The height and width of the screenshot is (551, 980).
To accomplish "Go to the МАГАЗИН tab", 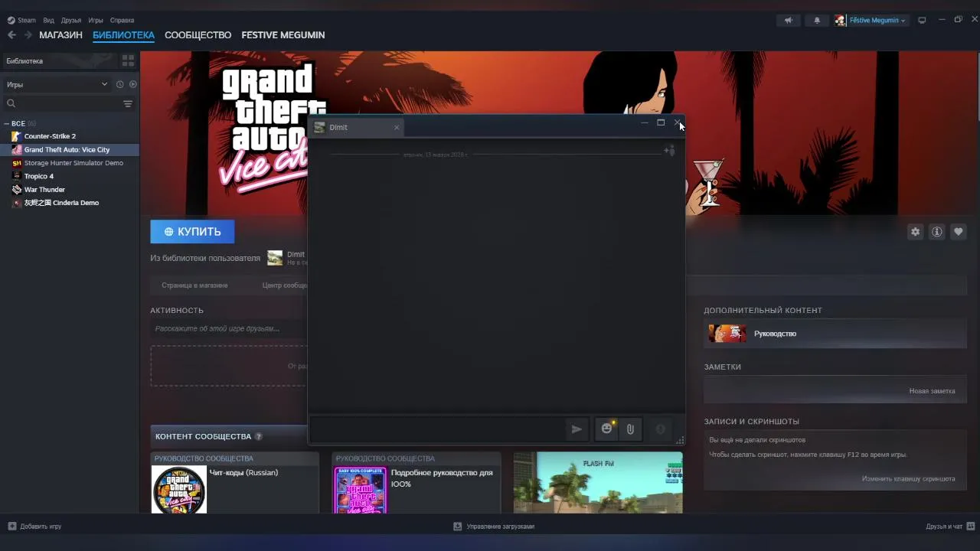I will pos(60,35).
